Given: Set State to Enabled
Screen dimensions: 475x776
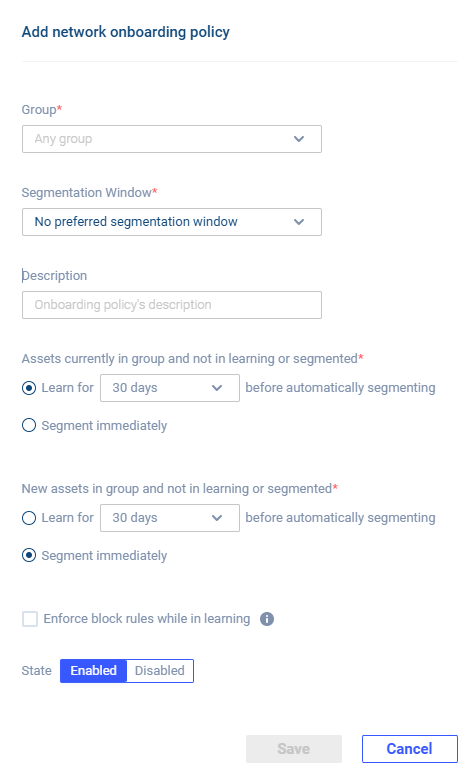Looking at the screenshot, I should coord(94,671).
